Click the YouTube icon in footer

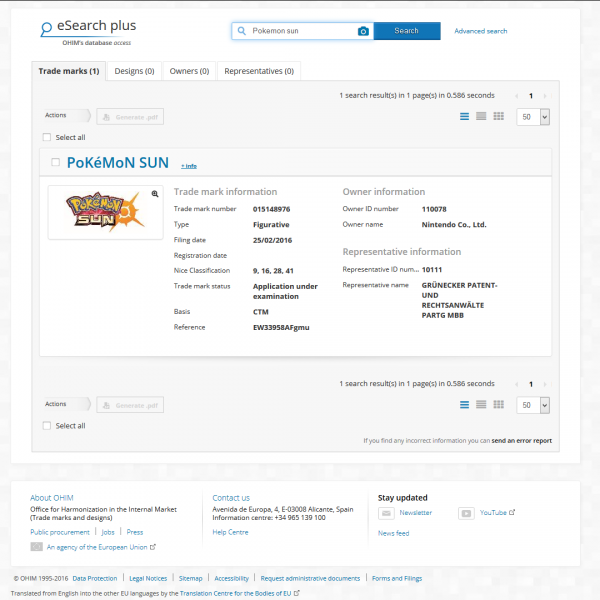(466, 513)
